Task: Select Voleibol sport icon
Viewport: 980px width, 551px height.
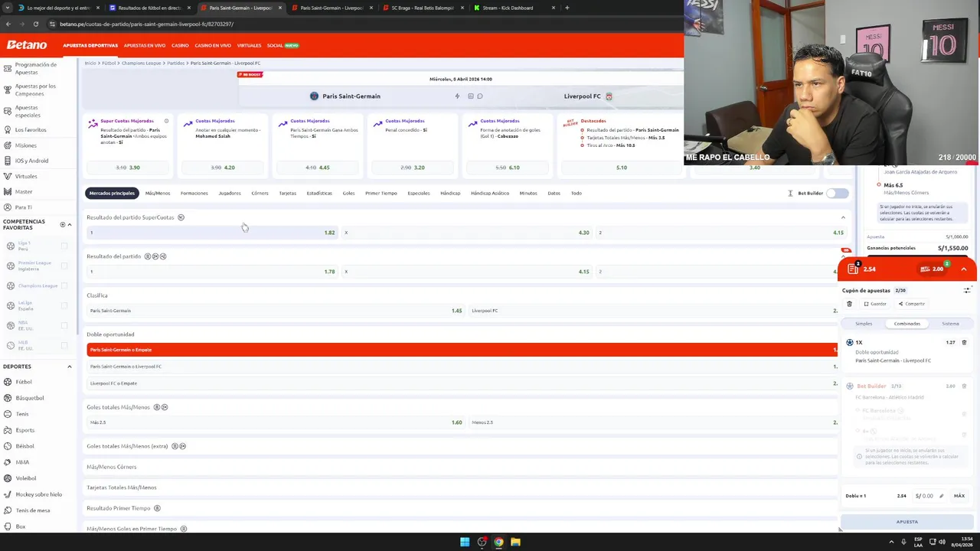Action: tap(8, 478)
